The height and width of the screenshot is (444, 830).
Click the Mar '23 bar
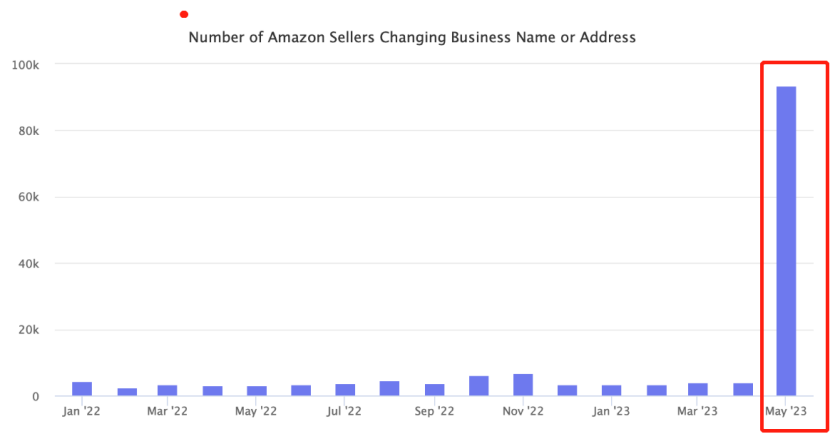click(697, 389)
